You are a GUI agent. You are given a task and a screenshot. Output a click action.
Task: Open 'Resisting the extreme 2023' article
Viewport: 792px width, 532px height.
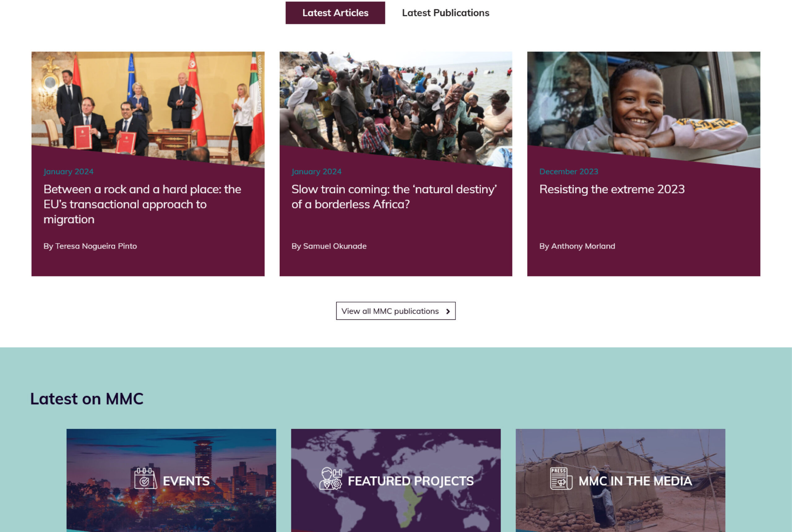point(612,189)
